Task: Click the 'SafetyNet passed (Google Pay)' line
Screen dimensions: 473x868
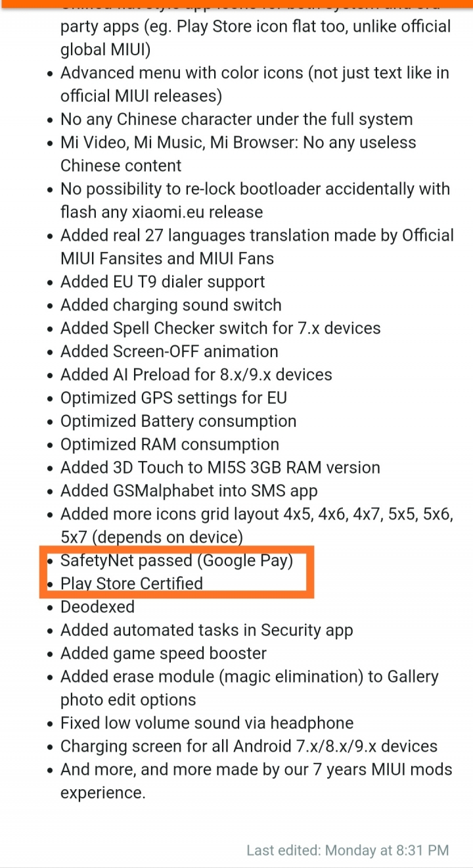Action: (x=176, y=561)
